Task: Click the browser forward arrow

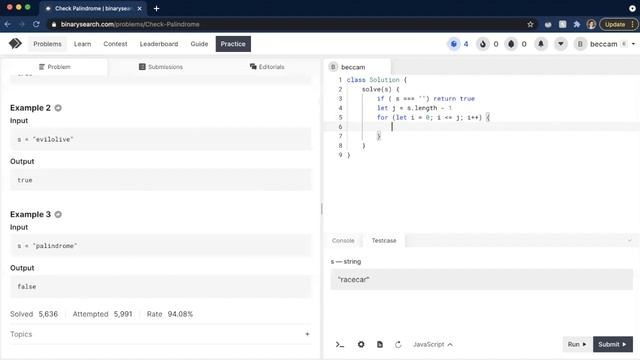Action: [22, 24]
